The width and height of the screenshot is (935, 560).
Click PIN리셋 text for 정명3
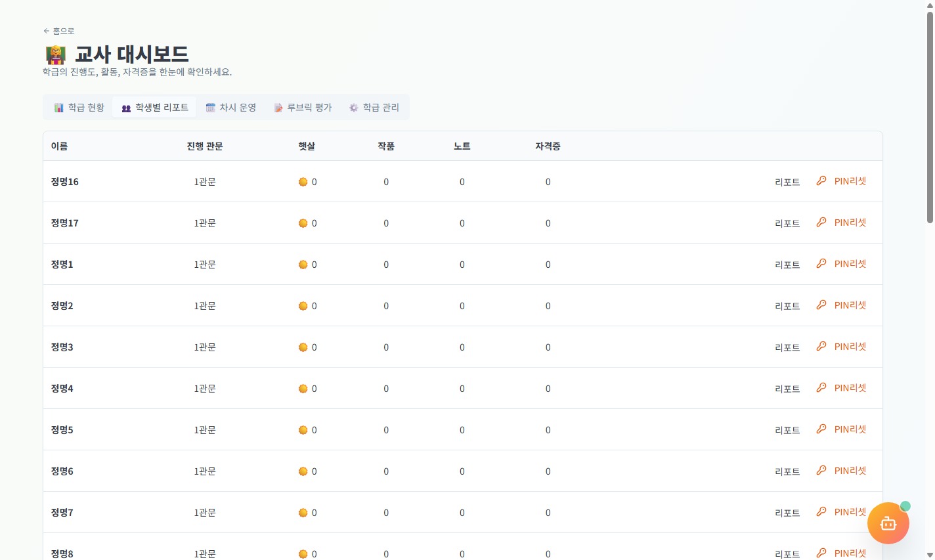[850, 347]
